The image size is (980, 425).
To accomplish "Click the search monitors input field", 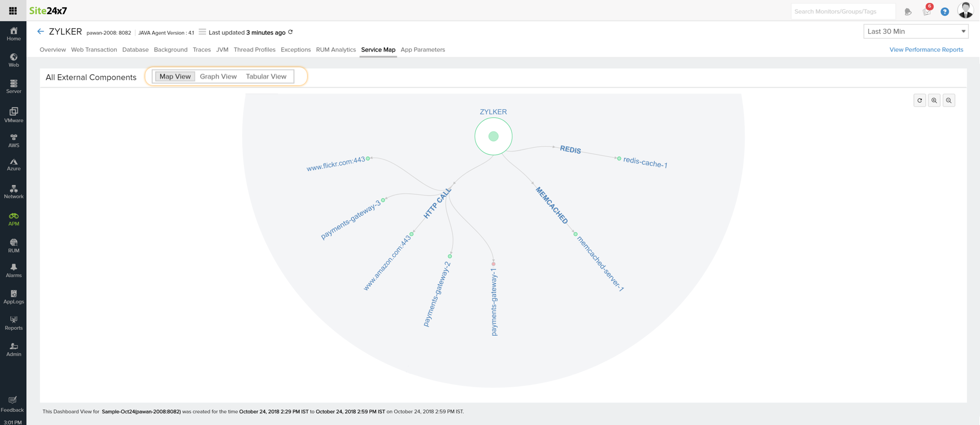I will 843,11.
